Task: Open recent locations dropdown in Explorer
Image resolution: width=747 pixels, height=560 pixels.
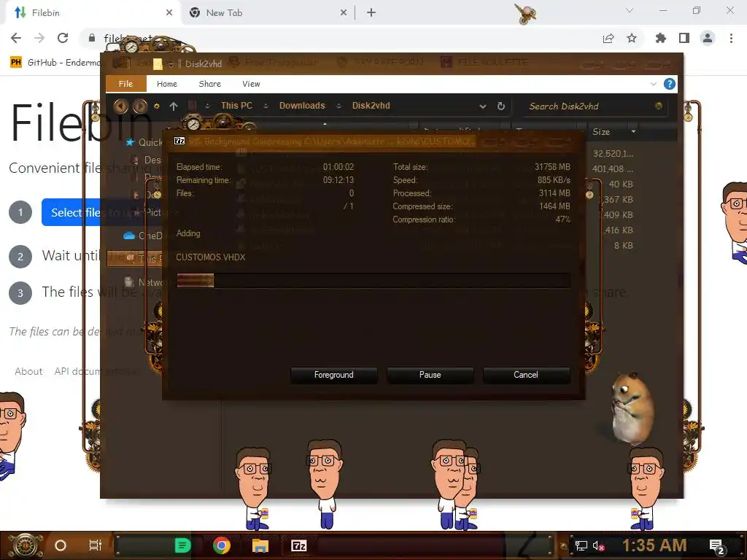Action: coord(156,106)
